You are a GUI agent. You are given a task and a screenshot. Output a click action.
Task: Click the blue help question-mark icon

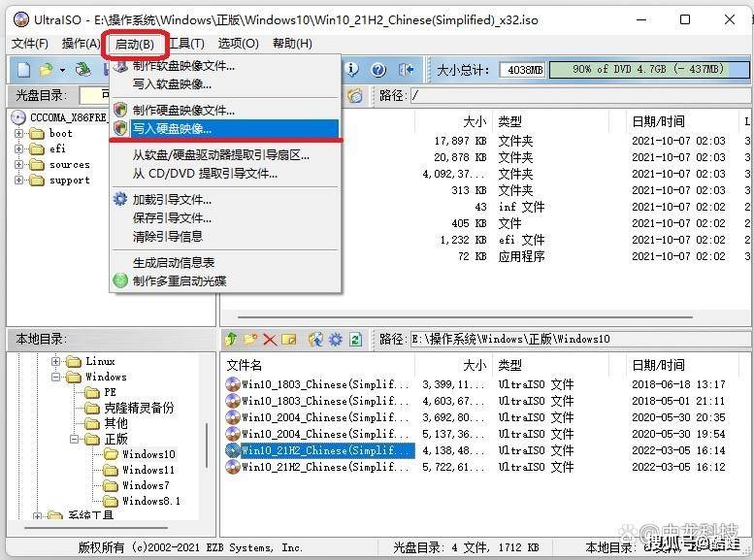pyautogui.click(x=378, y=70)
